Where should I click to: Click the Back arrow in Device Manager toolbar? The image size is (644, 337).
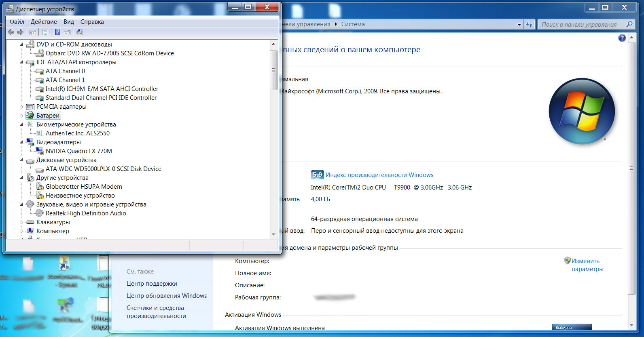[x=11, y=32]
